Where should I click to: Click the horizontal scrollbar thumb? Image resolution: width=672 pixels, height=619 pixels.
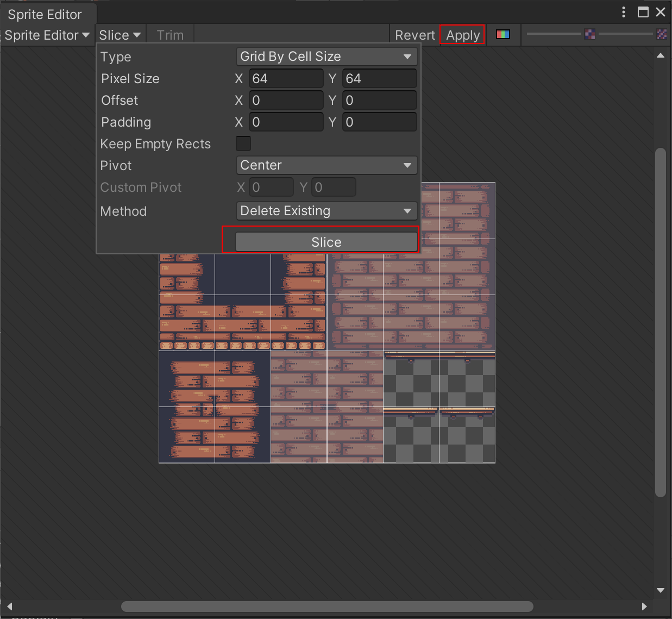[x=327, y=607]
